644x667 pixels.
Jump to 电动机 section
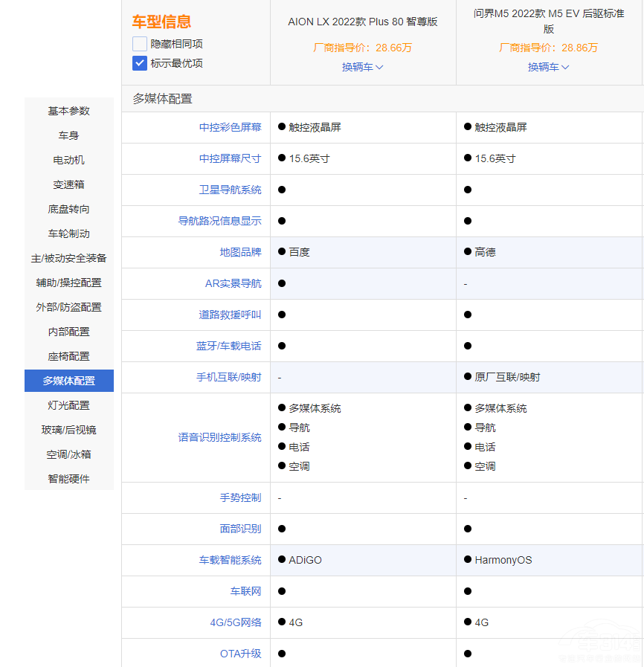pyautogui.click(x=68, y=160)
